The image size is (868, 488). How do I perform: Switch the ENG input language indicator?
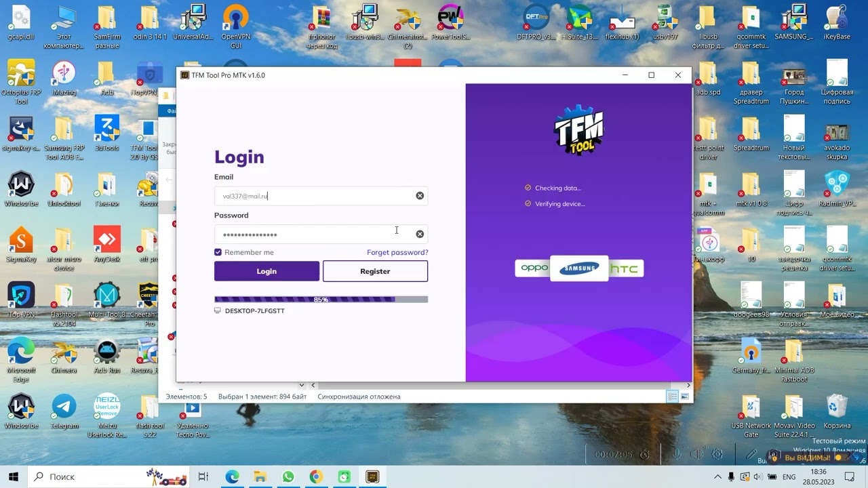tap(789, 477)
